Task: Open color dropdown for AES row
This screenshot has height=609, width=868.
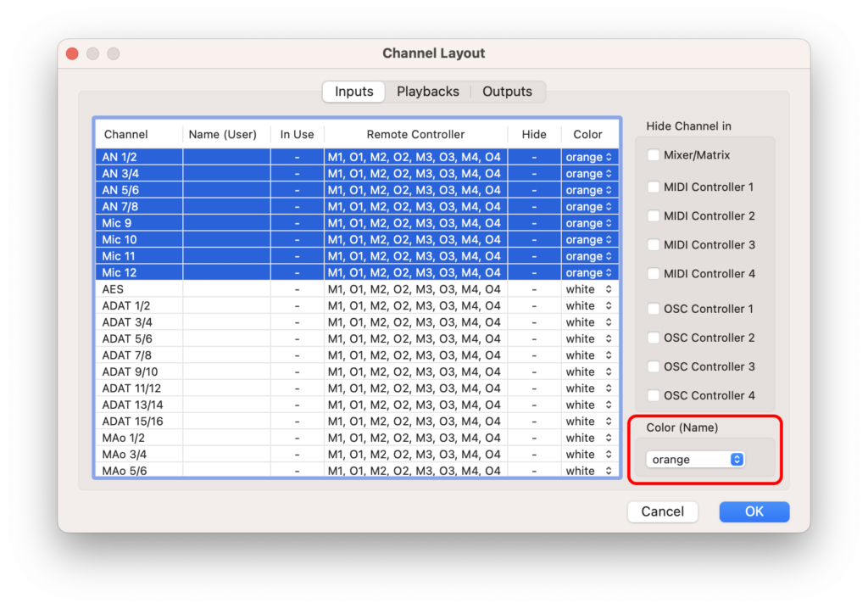Action: [x=589, y=289]
